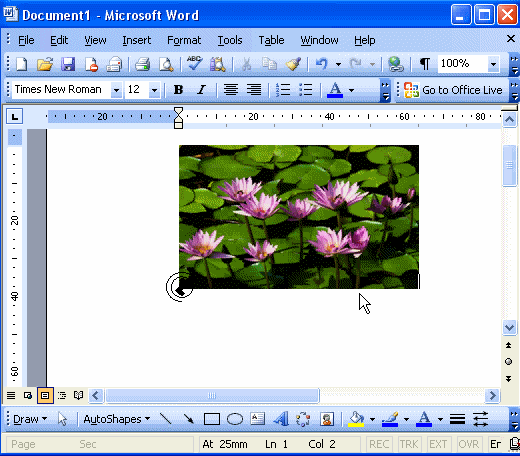Open the Insert menu
This screenshot has height=456, width=520.
(137, 40)
